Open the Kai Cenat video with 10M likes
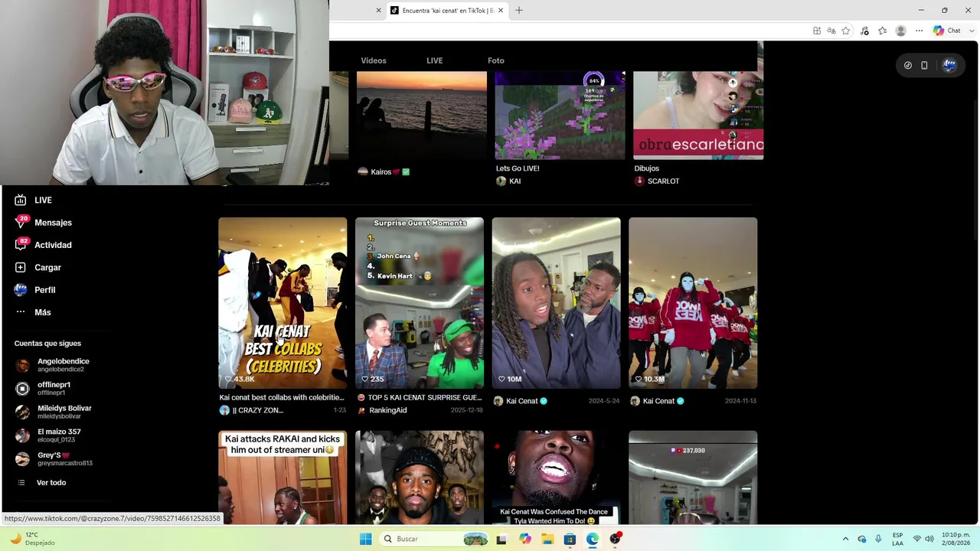The height and width of the screenshot is (551, 980). (x=557, y=303)
